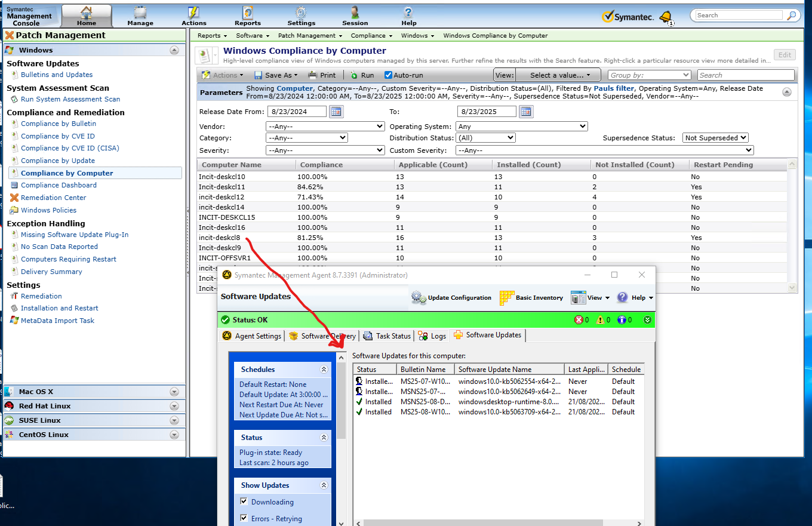
Task: Open the console Help icon
Action: [x=408, y=16]
